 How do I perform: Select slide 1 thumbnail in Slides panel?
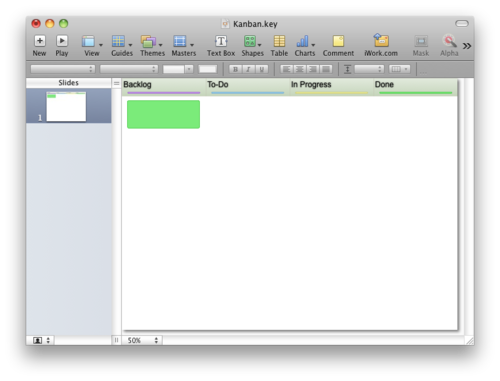click(x=66, y=107)
